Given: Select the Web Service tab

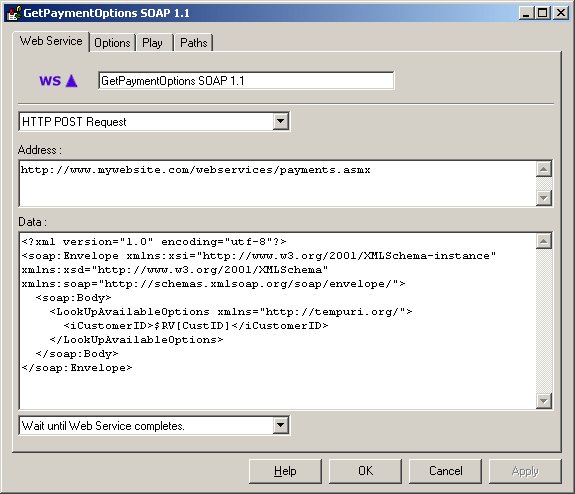Looking at the screenshot, I should pyautogui.click(x=51, y=41).
